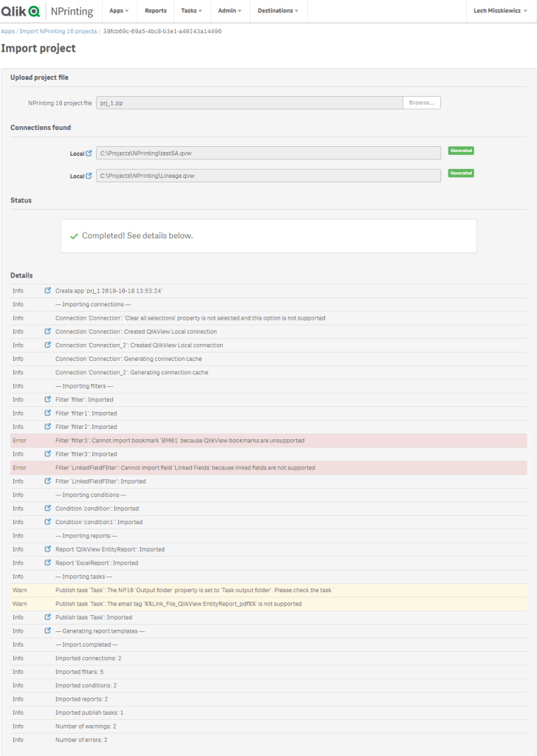Click link icon beside Publish task 'Task' Imported
Image resolution: width=537 pixels, height=756 pixels.
(48, 617)
